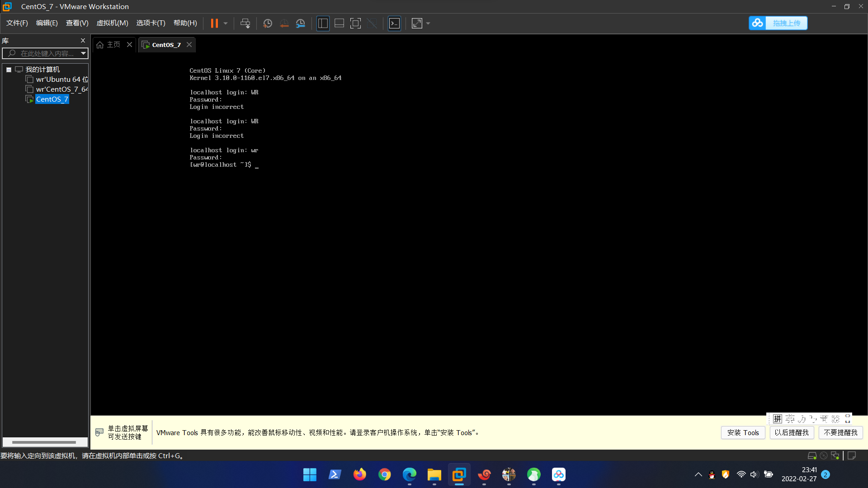Click the library search input field
Image resolution: width=868 pixels, height=488 pixels.
[47, 53]
